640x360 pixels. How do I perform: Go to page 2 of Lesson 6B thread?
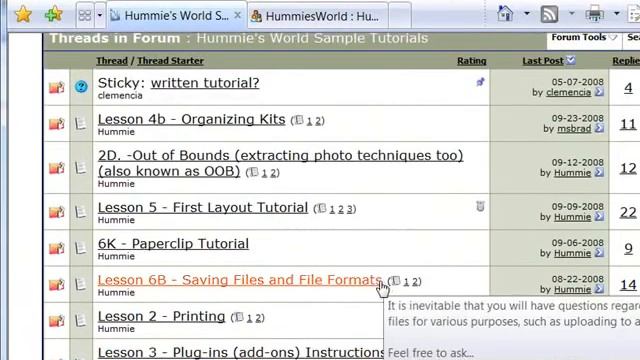(415, 282)
